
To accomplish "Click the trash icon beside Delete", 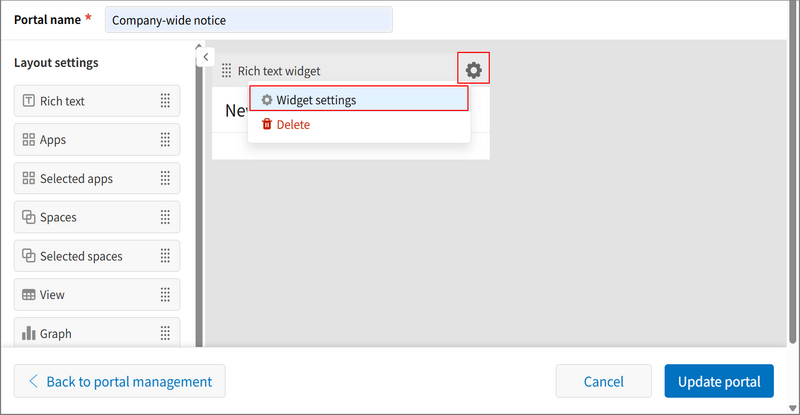I will pos(266,125).
